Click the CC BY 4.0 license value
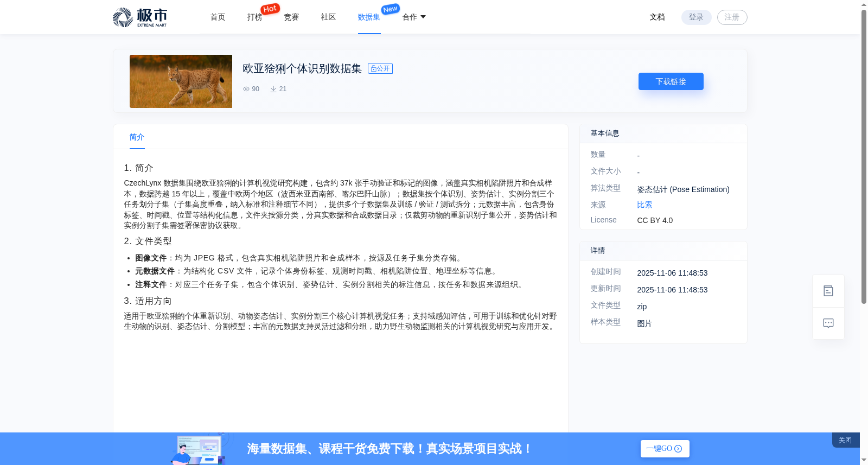 pyautogui.click(x=655, y=220)
